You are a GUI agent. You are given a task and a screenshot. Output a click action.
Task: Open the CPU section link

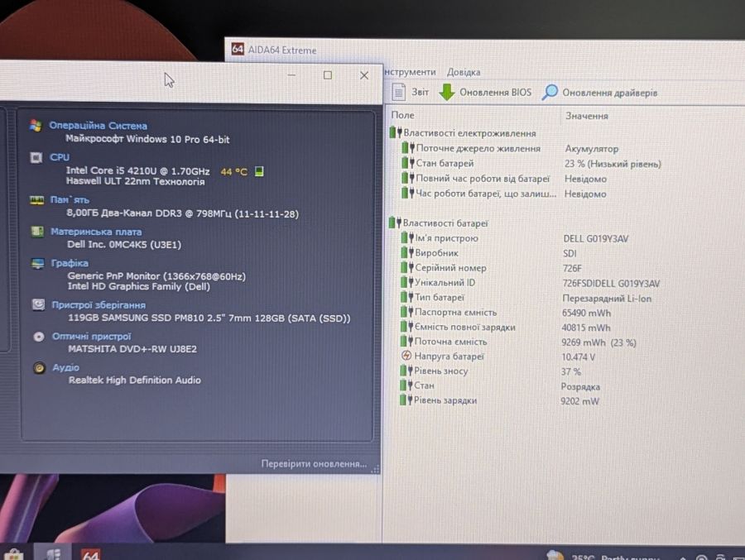60,157
